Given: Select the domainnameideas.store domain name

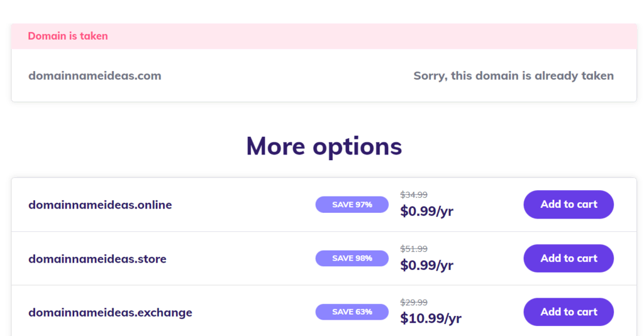Looking at the screenshot, I should (x=97, y=259).
